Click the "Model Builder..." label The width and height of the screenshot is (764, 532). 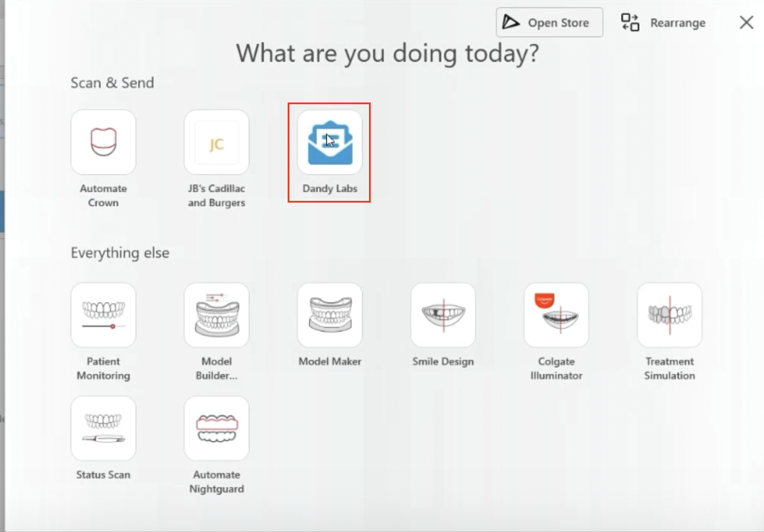217,368
